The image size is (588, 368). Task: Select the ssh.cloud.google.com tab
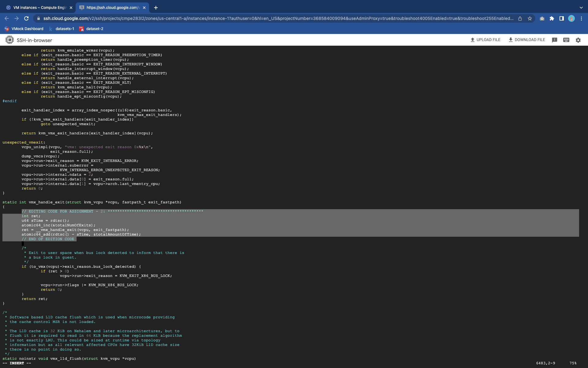[x=110, y=8]
